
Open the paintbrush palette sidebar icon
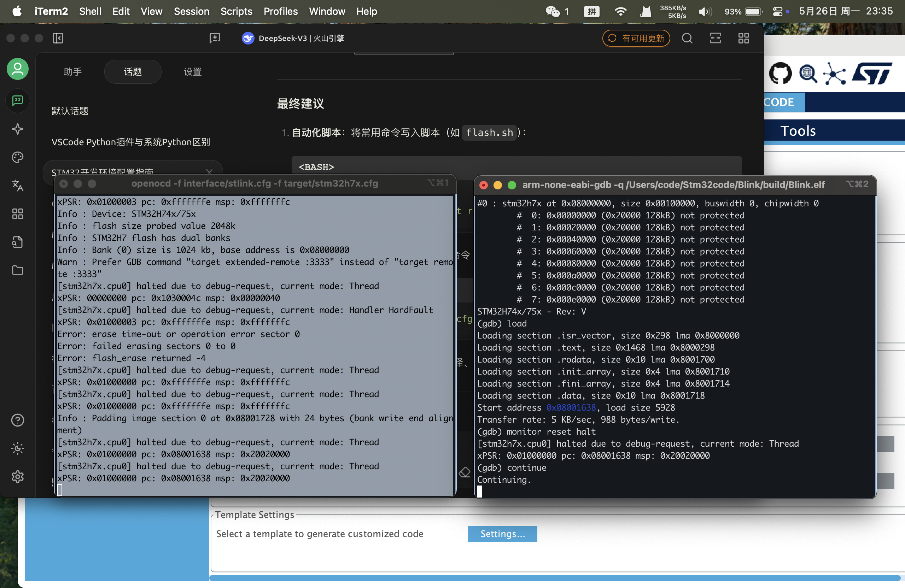(17, 157)
